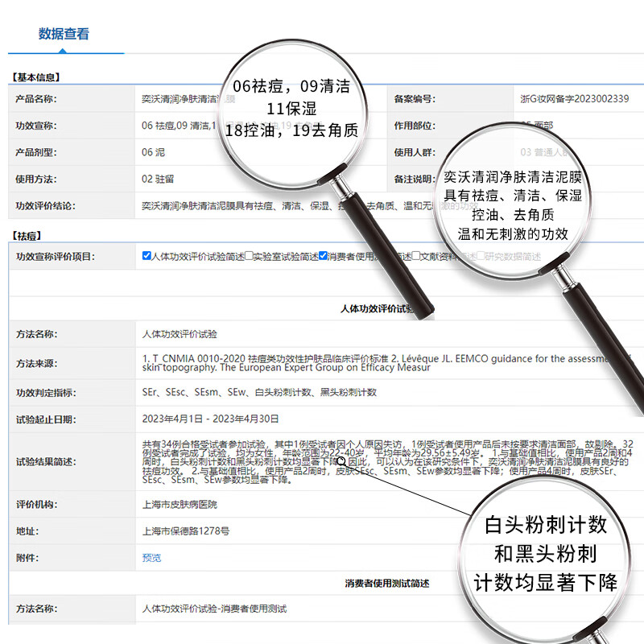The height and width of the screenshot is (644, 644).
Task: Click the 人体功效评价试验 method name value
Action: [180, 334]
